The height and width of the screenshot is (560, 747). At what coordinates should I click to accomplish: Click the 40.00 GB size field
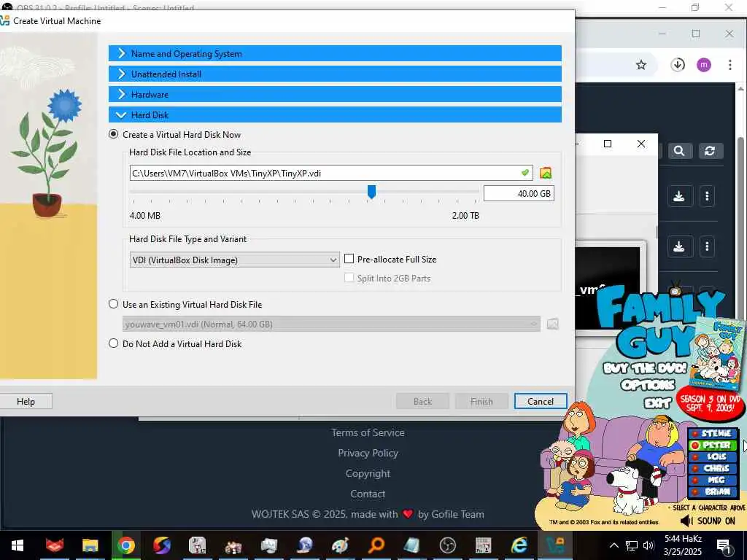pos(519,193)
